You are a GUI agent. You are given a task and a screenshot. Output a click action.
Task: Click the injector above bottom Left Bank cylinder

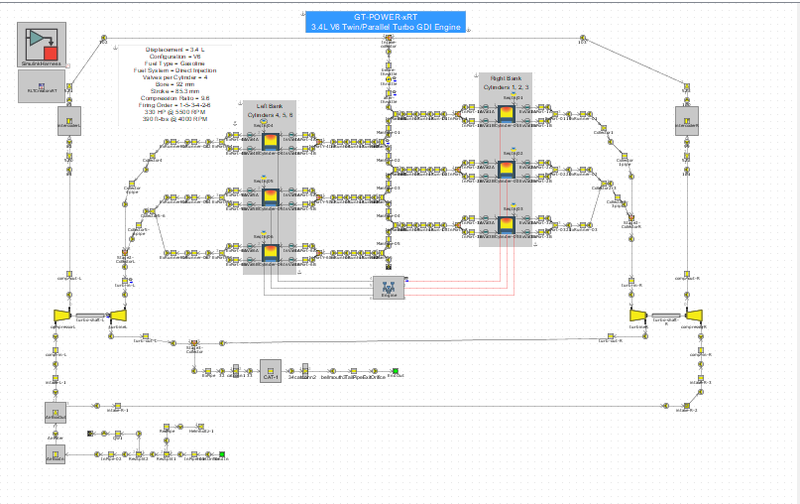[x=264, y=233]
